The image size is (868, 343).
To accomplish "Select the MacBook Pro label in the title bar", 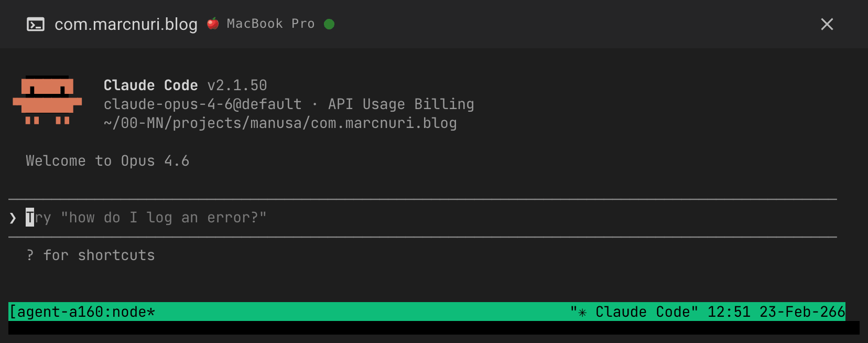I will click(x=270, y=24).
